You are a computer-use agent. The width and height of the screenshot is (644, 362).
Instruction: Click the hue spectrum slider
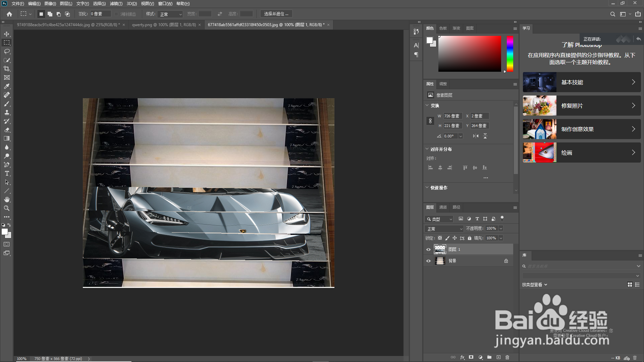(x=510, y=54)
